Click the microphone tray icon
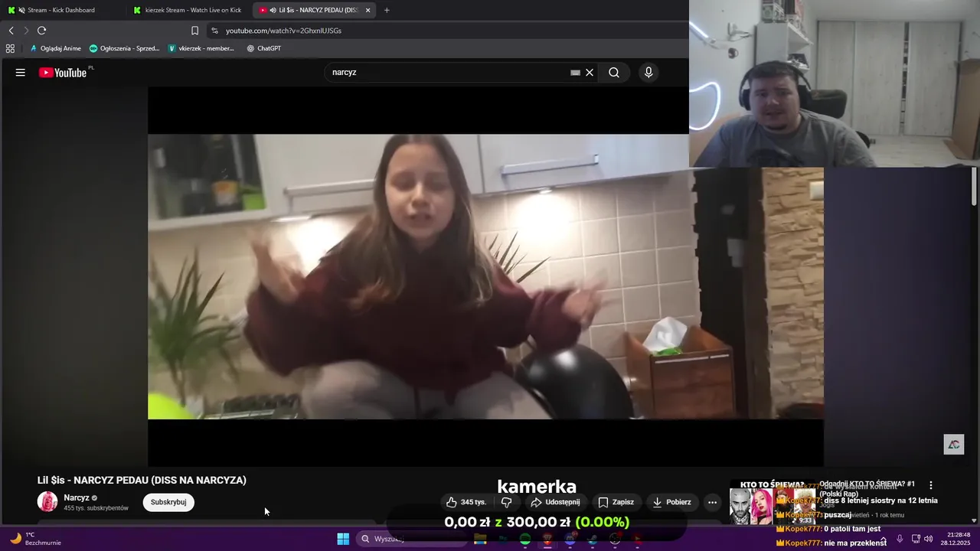The image size is (980, 551). [900, 539]
